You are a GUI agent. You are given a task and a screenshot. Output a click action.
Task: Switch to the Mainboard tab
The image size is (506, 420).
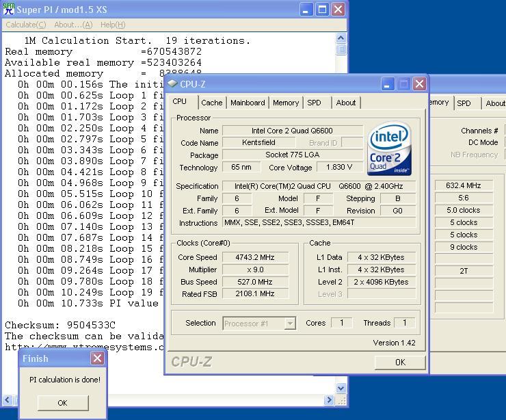tap(248, 103)
